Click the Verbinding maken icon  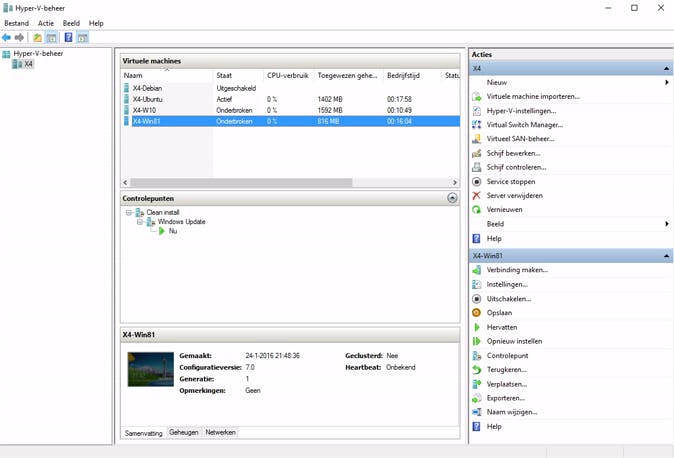[476, 270]
